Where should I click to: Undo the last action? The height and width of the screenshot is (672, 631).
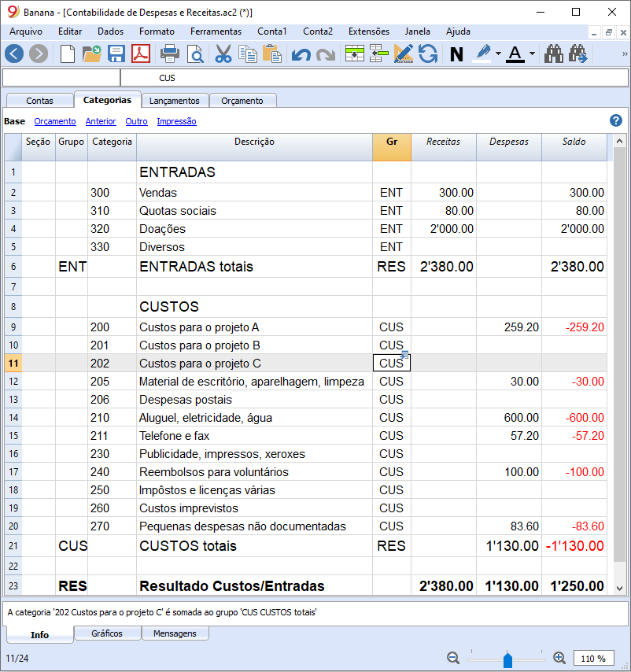pos(301,54)
